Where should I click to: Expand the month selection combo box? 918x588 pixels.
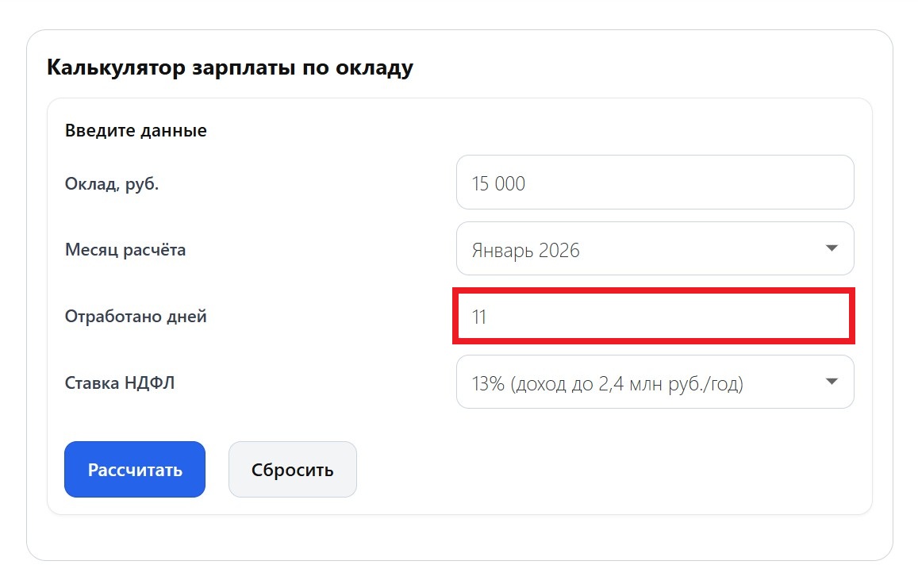(x=655, y=248)
